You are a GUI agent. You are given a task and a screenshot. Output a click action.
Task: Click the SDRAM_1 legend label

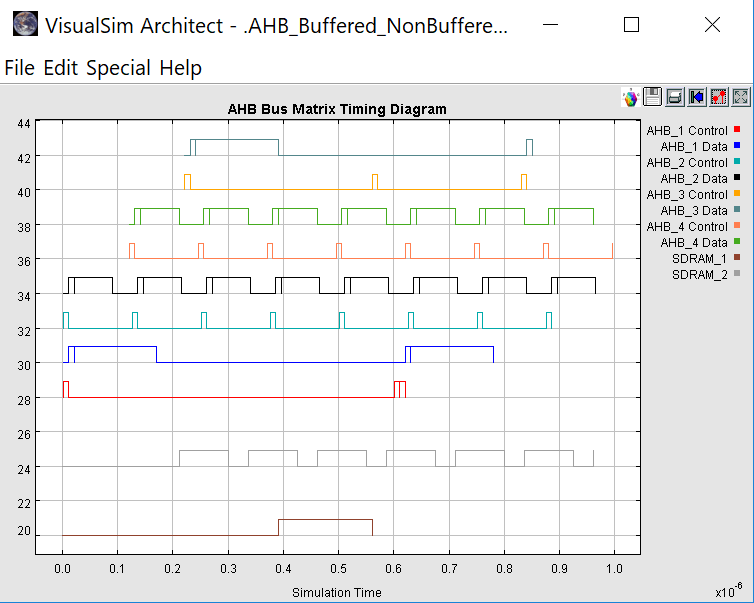tap(700, 258)
